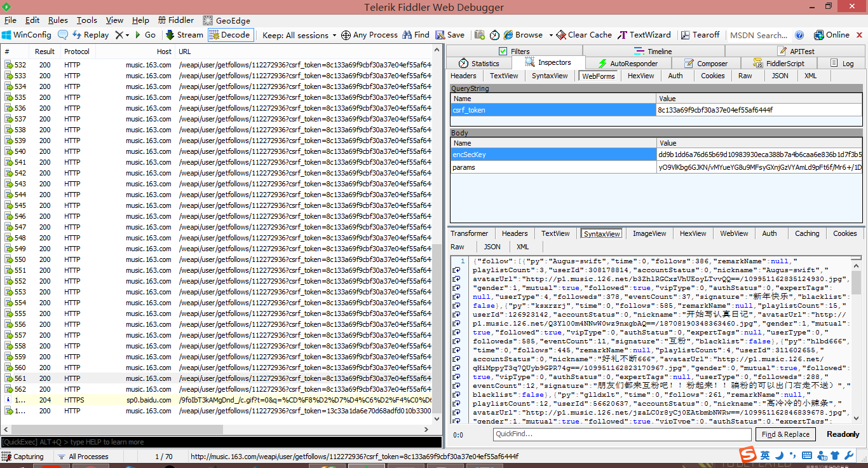Replay the selected sessions
This screenshot has width=868, height=468.
90,35
